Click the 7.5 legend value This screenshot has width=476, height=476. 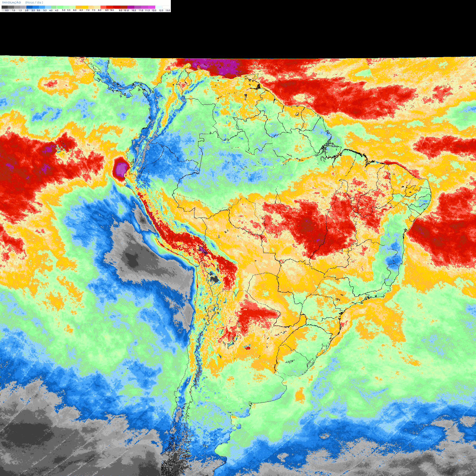coord(94,10)
